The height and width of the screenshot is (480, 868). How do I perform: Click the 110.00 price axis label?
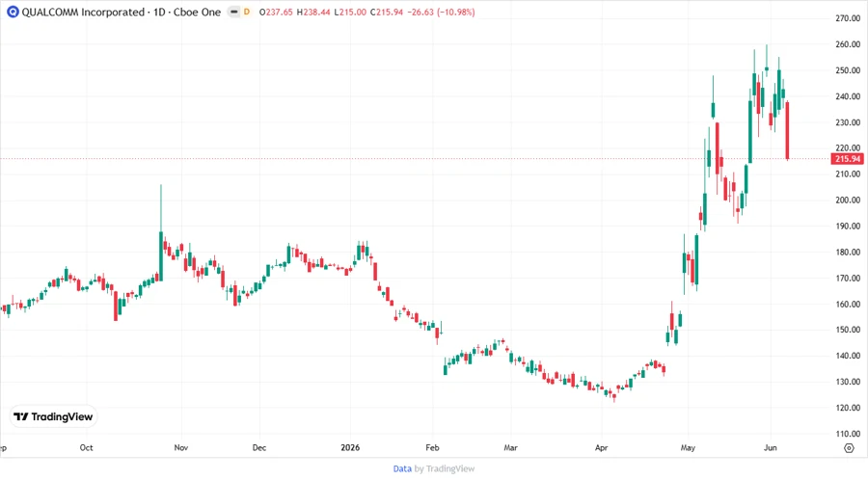coord(848,434)
